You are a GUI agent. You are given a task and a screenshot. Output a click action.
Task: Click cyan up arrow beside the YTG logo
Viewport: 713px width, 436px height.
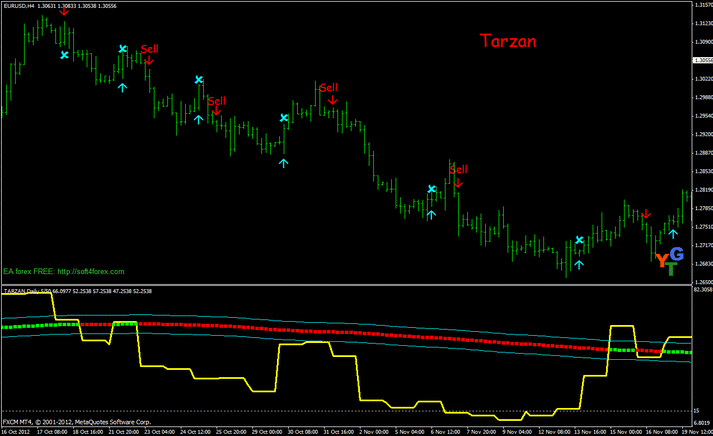[x=673, y=234]
